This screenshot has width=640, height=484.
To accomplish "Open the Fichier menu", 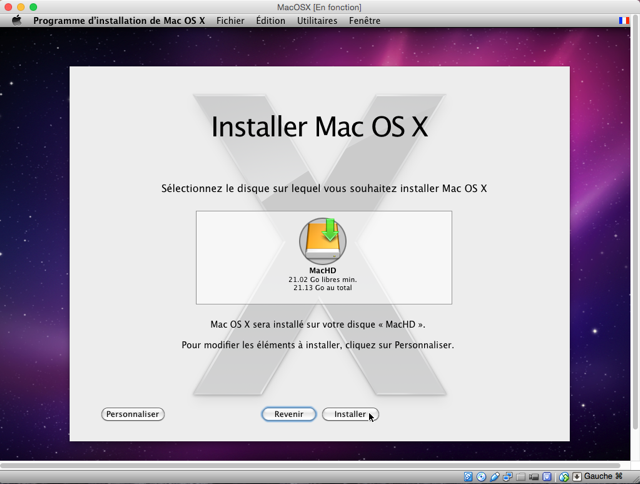I will tap(230, 20).
